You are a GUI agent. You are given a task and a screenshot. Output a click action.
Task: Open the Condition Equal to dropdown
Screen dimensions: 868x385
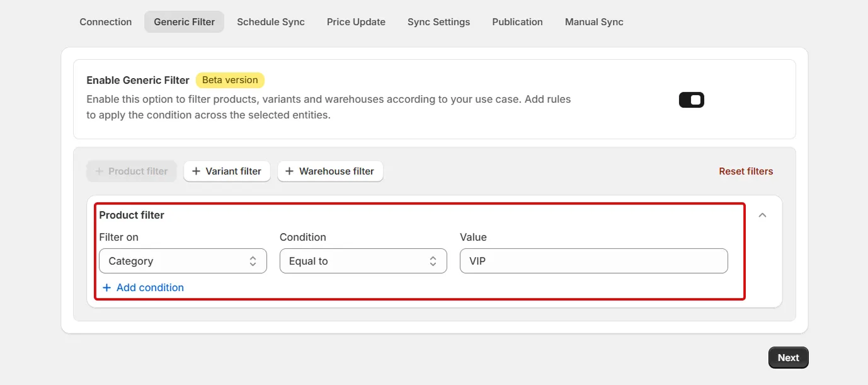[363, 261]
